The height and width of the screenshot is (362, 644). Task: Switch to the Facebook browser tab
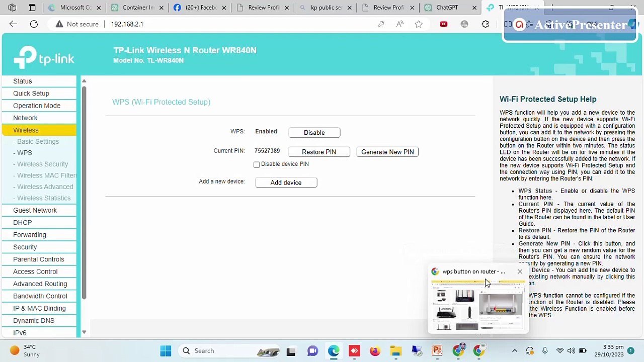click(x=199, y=8)
